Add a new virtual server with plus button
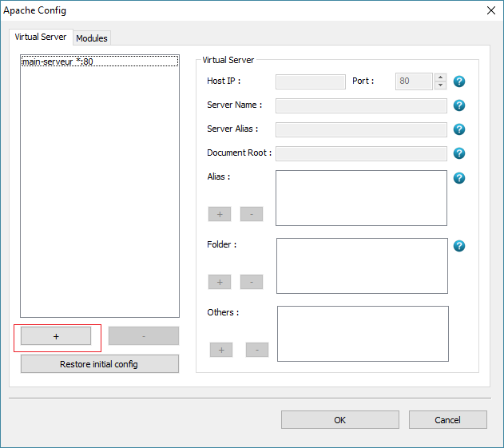 56,336
